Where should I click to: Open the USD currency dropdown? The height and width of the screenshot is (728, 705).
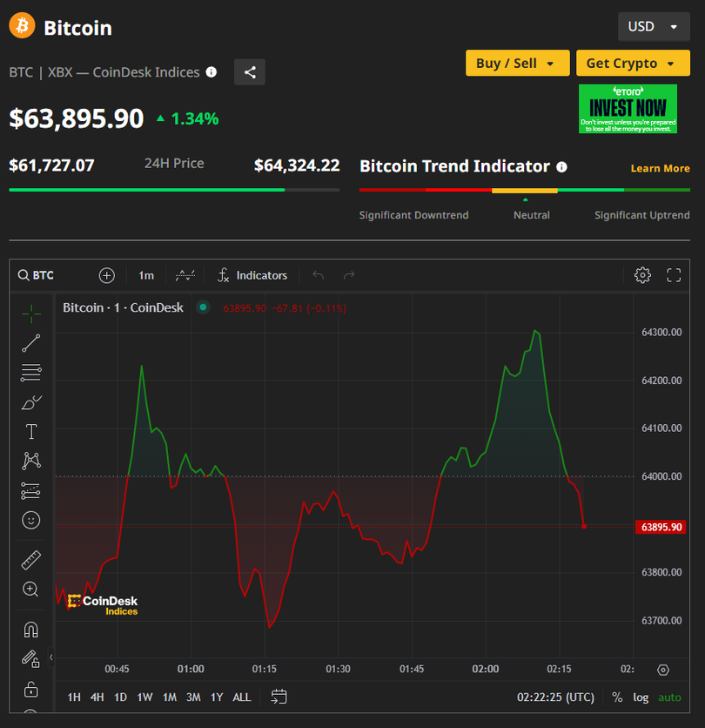click(653, 27)
